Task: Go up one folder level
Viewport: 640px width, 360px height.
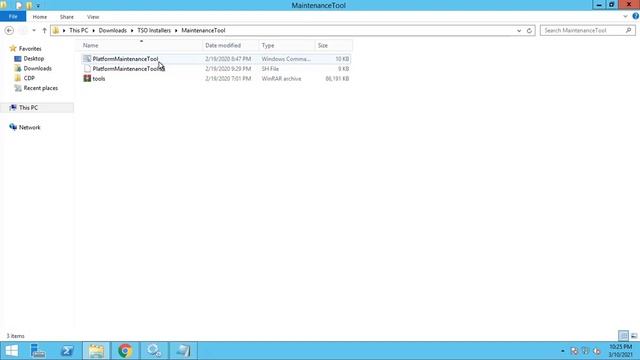Action: pos(44,31)
